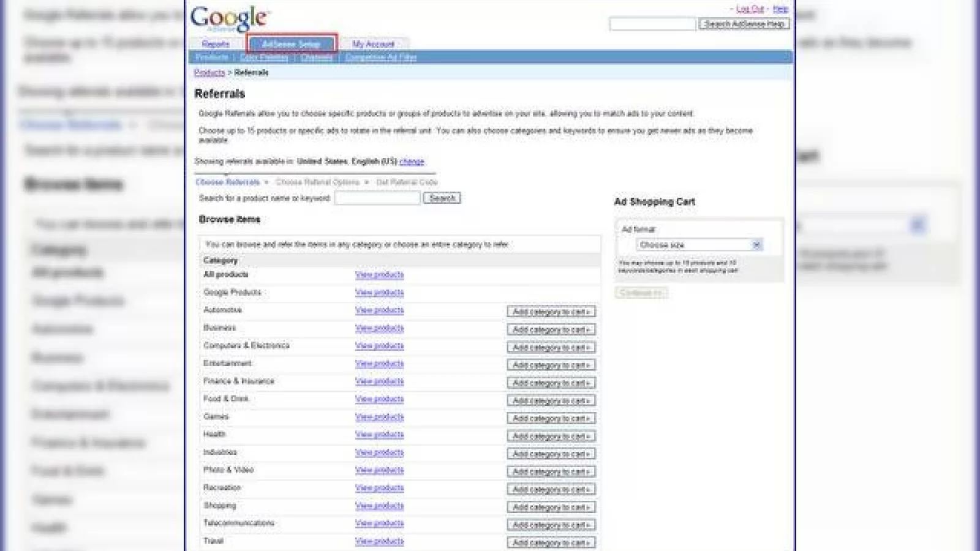Switch to the AdSense Setup tab
The height and width of the screenshot is (551, 980).
(292, 43)
